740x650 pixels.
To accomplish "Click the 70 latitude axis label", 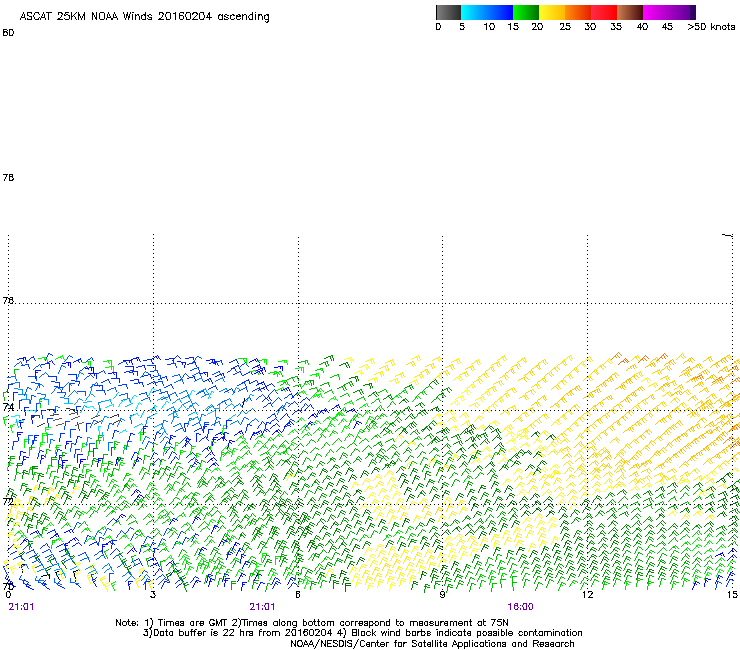I will (8, 586).
